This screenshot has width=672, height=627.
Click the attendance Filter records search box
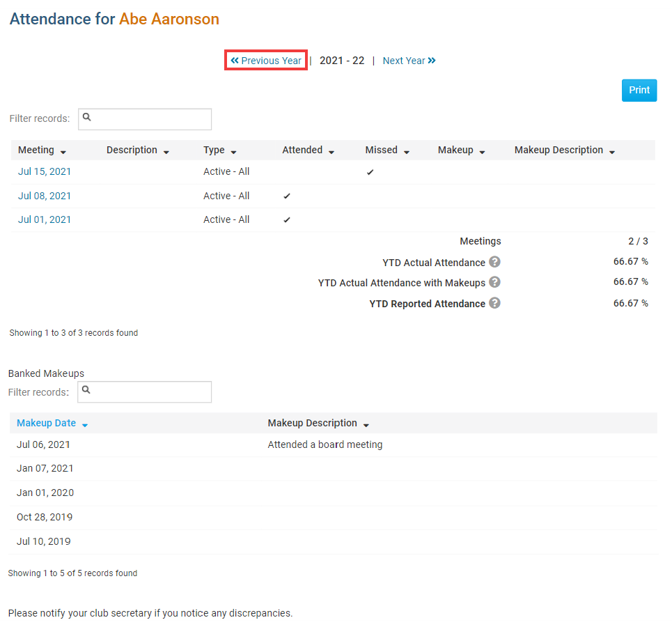145,119
